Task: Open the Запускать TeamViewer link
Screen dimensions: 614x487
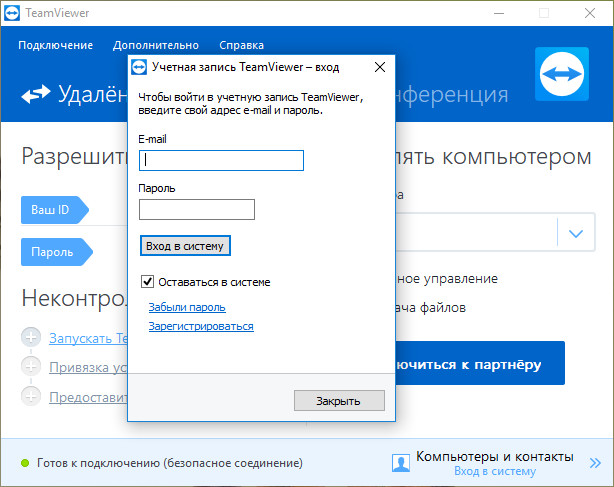Action: click(x=88, y=338)
